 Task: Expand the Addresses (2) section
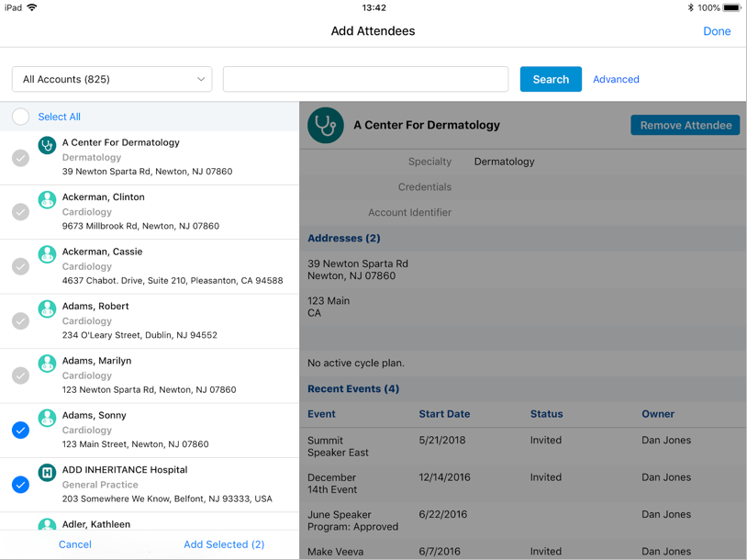click(x=344, y=238)
